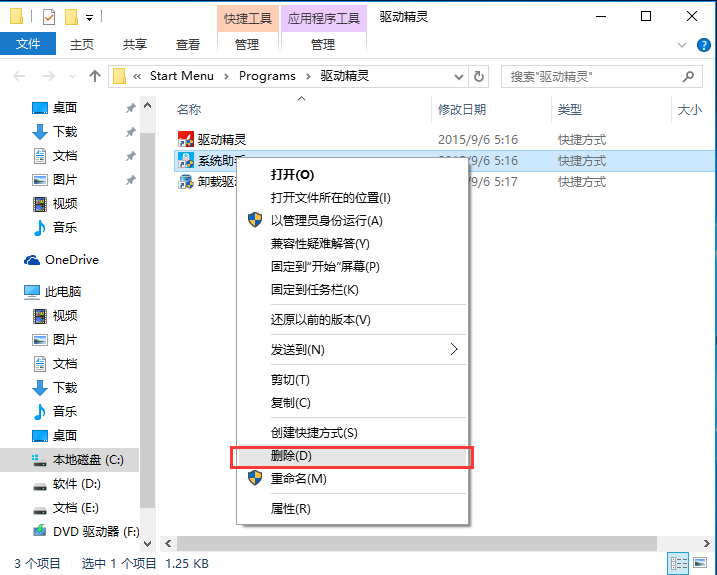Go up one folder level
Image resolution: width=717 pixels, height=575 pixels.
[x=95, y=76]
